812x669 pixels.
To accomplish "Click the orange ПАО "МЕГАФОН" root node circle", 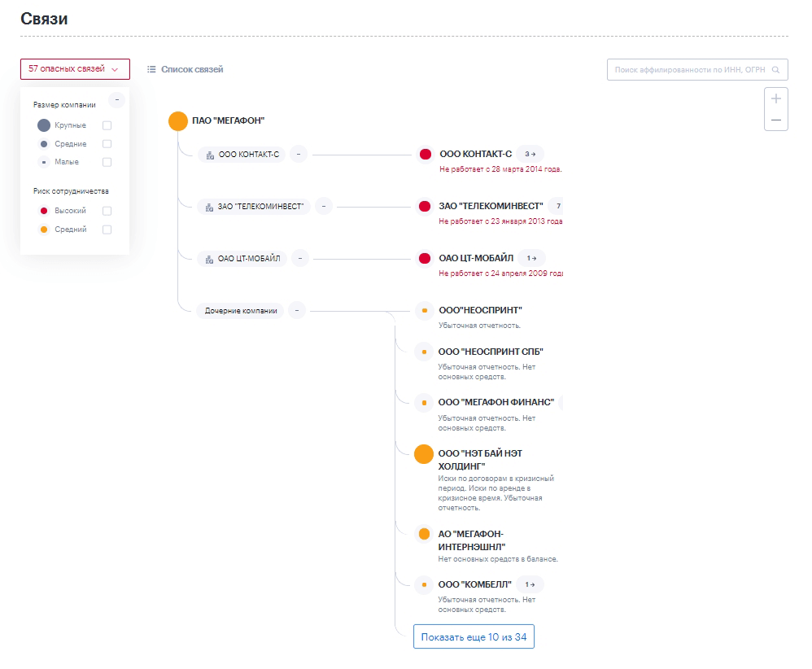I will tap(178, 121).
